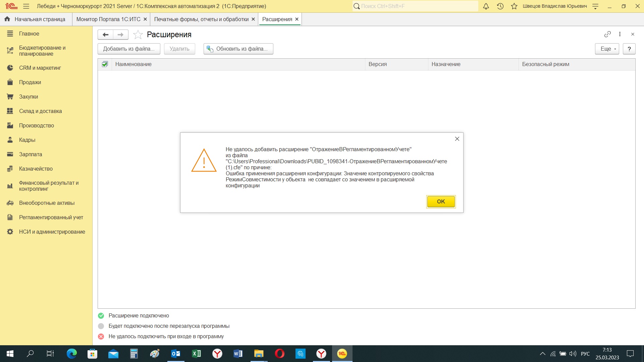Click Финансовый результат и контроллинг chart icon
Screen dimensions: 644x362
(x=10, y=186)
